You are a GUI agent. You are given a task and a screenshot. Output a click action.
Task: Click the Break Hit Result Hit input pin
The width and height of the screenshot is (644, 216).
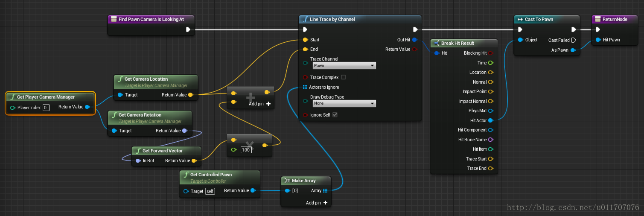[x=437, y=53]
